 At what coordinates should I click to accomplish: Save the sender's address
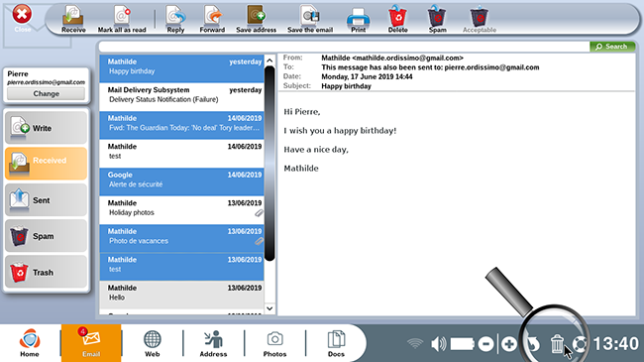256,19
